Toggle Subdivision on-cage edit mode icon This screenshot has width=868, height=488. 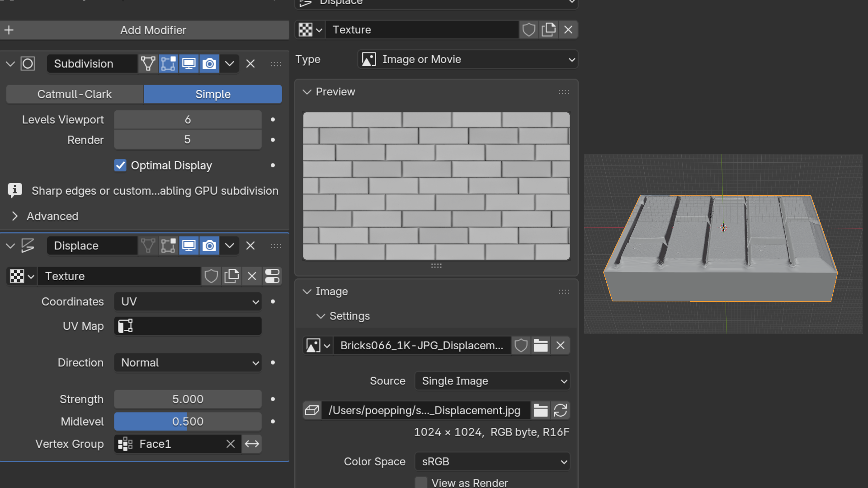(x=148, y=64)
